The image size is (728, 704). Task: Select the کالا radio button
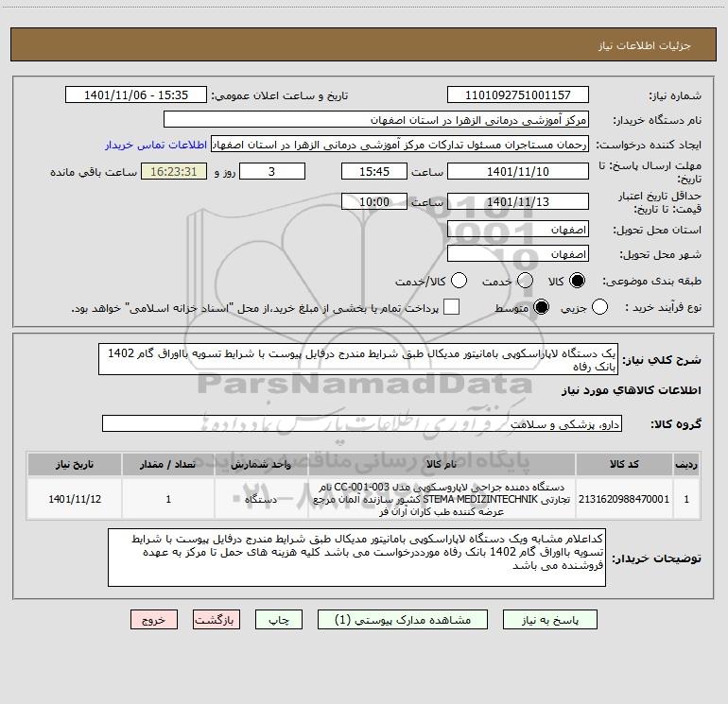tap(577, 281)
